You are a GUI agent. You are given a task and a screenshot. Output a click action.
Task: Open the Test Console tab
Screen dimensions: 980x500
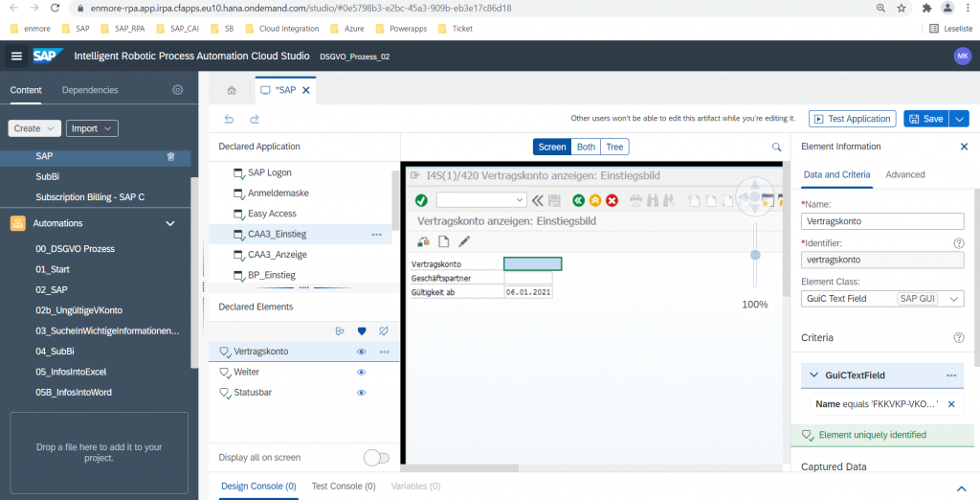tap(344, 487)
